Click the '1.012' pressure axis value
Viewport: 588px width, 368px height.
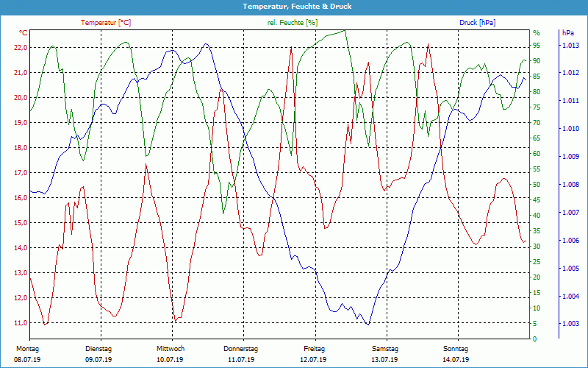point(570,72)
